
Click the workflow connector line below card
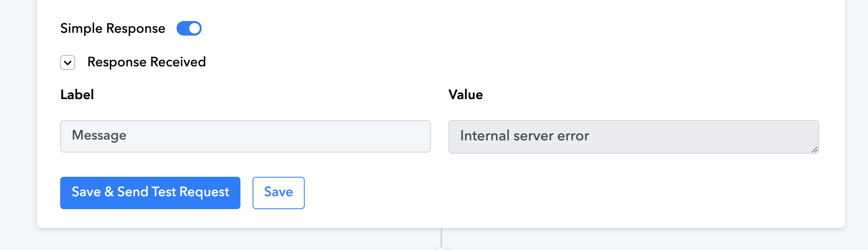441,237
